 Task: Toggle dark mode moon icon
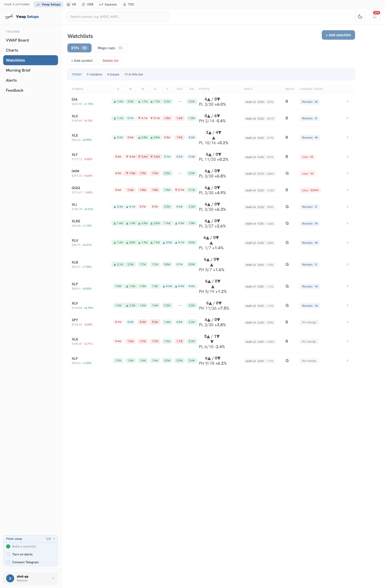coord(360,17)
